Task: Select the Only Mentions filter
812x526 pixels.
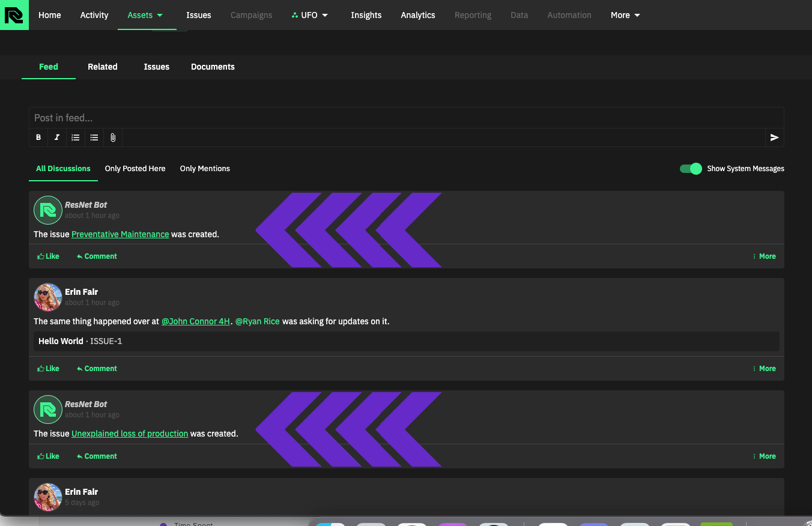Action: (205, 169)
